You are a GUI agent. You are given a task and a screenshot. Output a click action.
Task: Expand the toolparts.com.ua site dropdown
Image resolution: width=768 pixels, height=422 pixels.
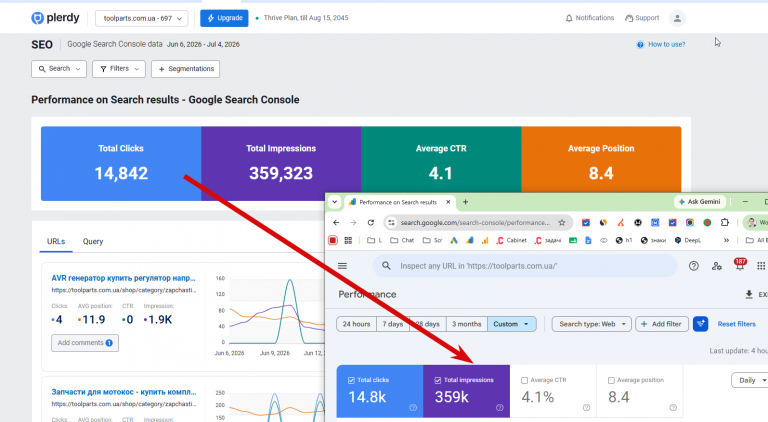coord(142,18)
